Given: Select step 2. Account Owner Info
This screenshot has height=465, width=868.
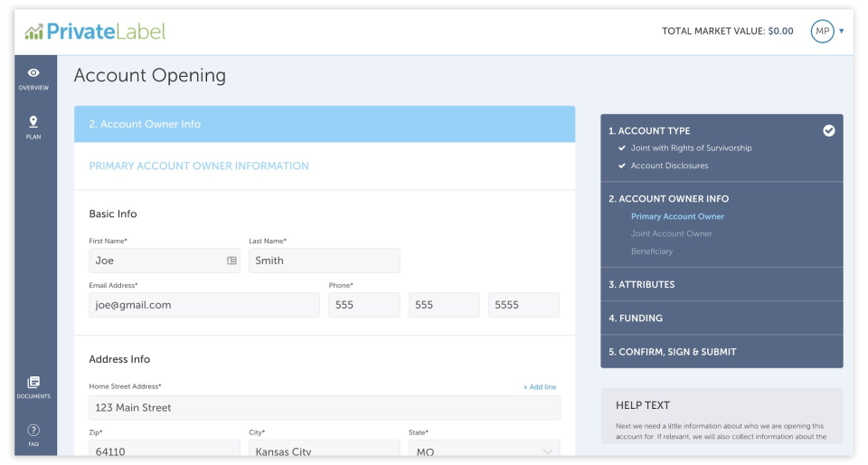Looking at the screenshot, I should click(669, 199).
